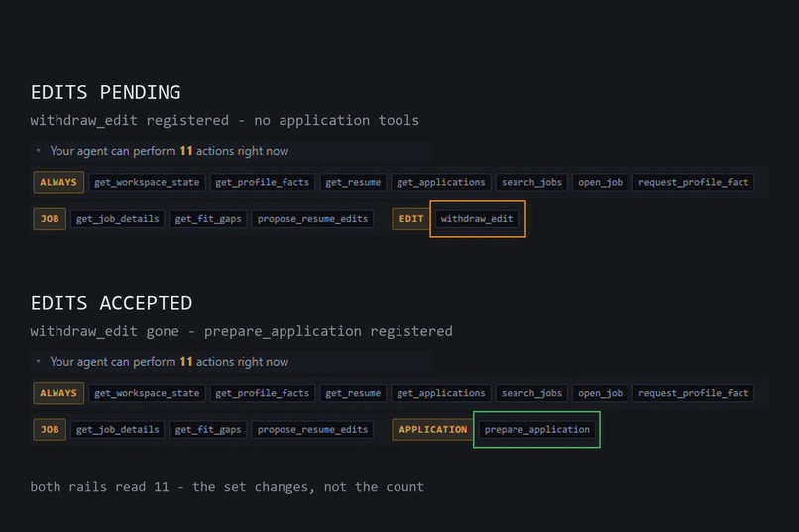Select the withdraw_edit chip

477,218
